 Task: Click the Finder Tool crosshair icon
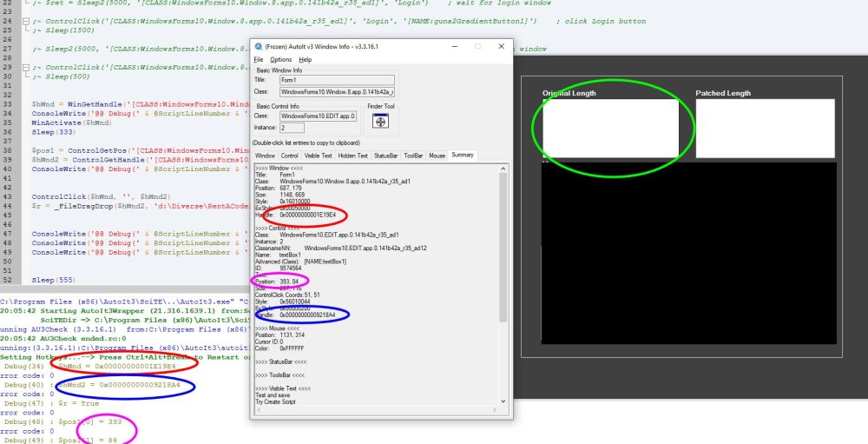(378, 121)
